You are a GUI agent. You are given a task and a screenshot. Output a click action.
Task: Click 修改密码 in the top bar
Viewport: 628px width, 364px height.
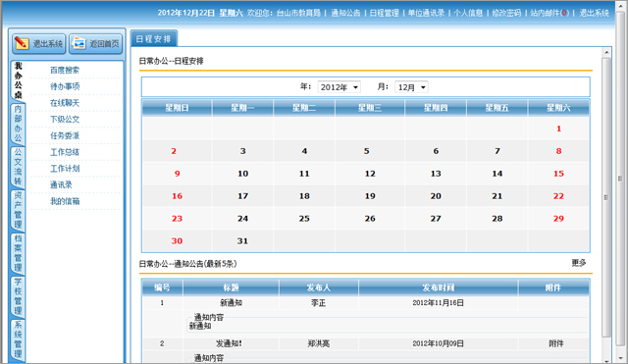pos(506,13)
